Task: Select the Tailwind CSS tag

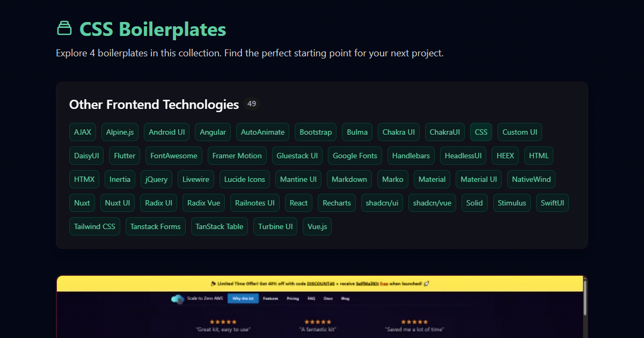Action: [94, 226]
